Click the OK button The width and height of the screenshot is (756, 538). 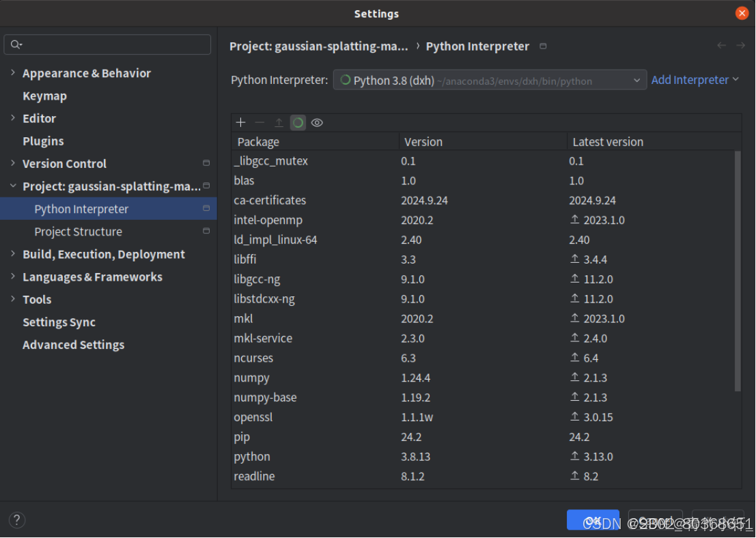tap(592, 520)
